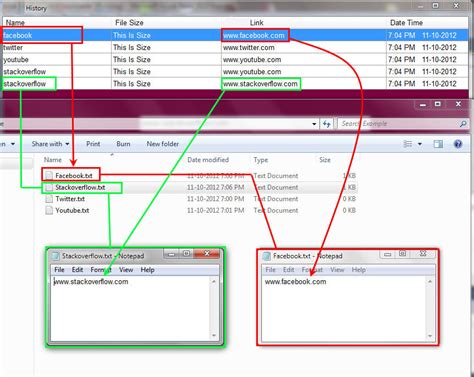This screenshot has height=377, width=474.
Task: Open Help menu in Stackoverflow.txt Notepad
Action: [147, 270]
